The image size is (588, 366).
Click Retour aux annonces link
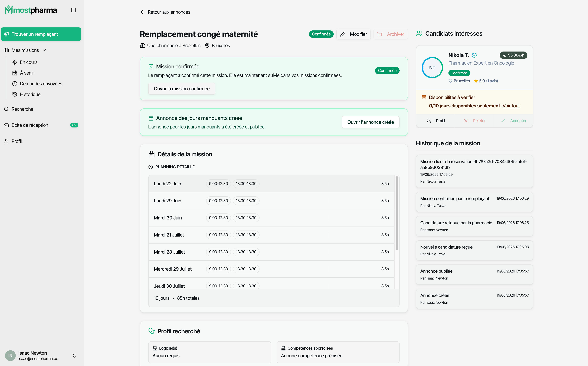point(165,12)
